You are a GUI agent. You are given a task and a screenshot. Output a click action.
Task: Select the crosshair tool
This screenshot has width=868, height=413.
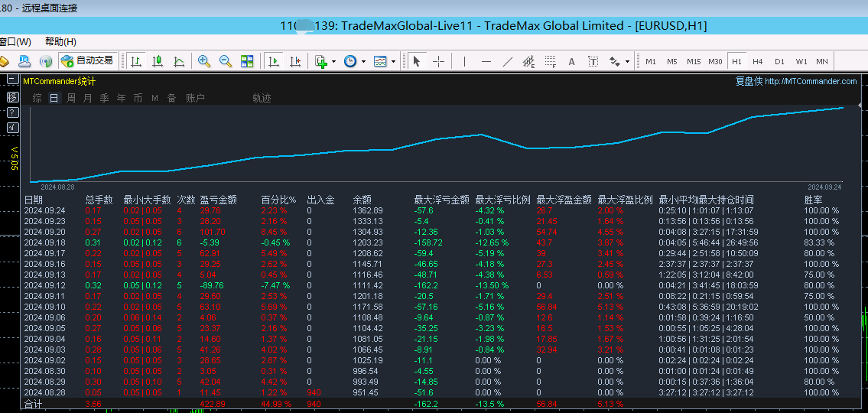point(438,61)
